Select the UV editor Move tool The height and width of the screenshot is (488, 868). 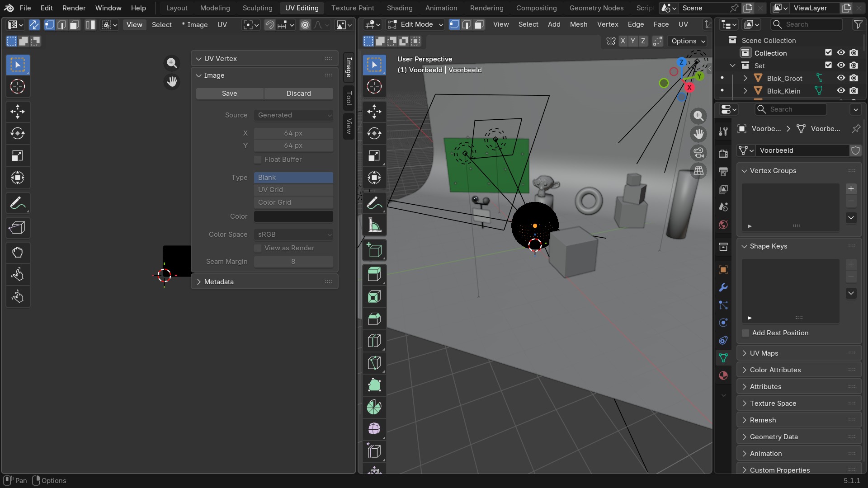point(18,112)
